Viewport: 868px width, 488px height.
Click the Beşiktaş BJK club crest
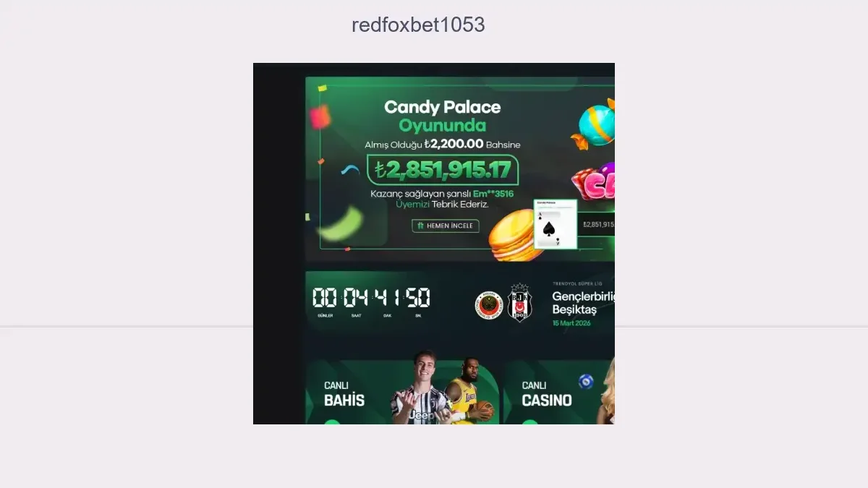[519, 302]
